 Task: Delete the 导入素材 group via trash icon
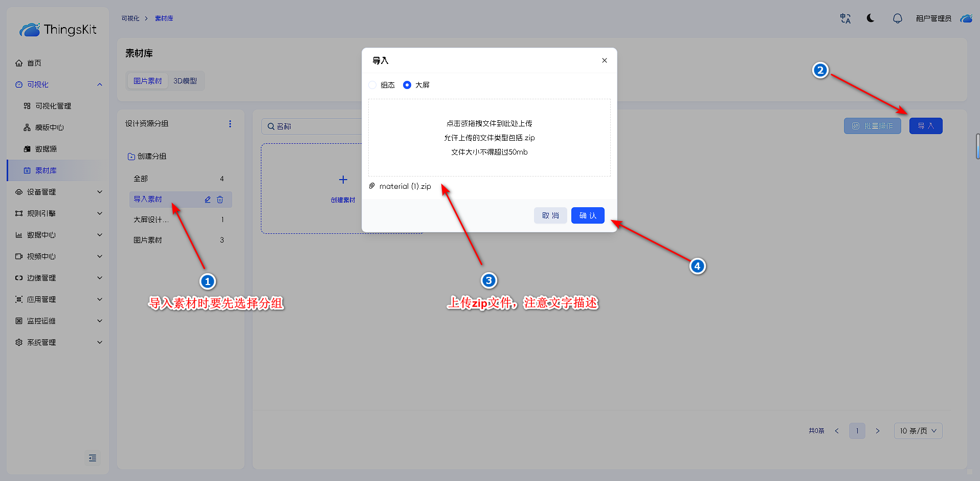[220, 200]
